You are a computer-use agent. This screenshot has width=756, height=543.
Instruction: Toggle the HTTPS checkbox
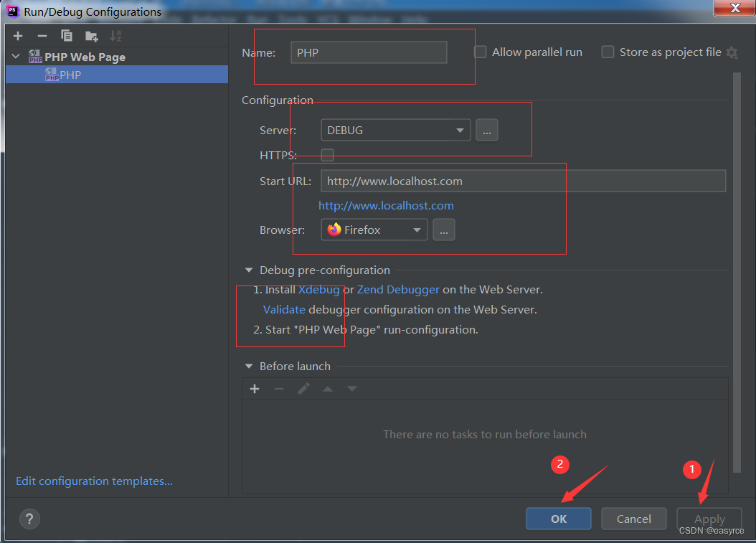coord(327,155)
